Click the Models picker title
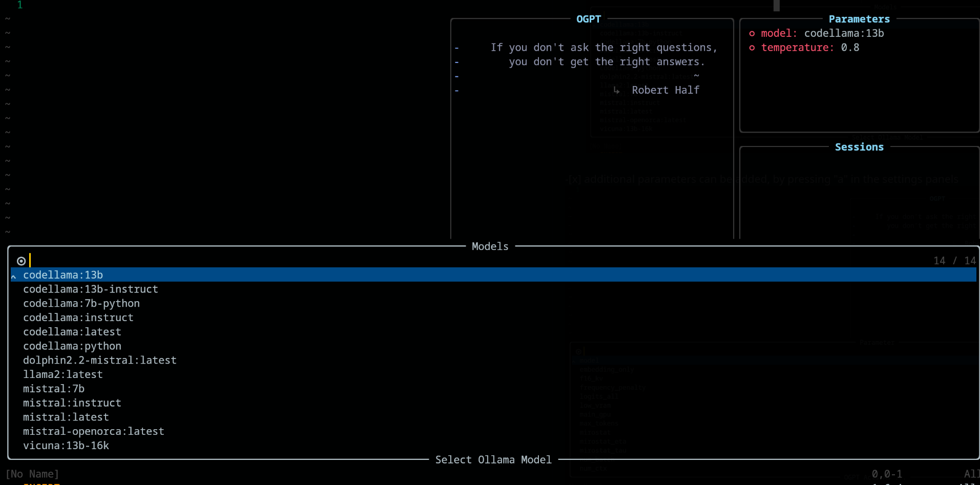This screenshot has width=980, height=485. coord(490,246)
